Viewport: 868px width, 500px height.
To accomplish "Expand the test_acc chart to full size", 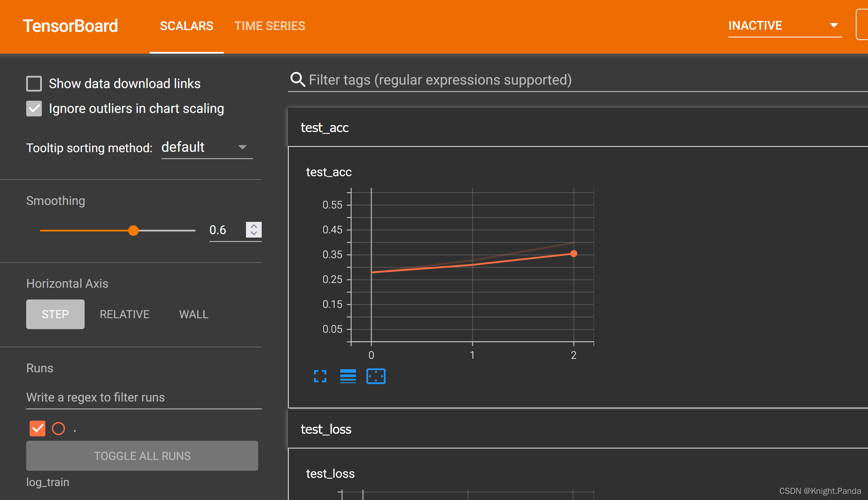I will point(320,376).
